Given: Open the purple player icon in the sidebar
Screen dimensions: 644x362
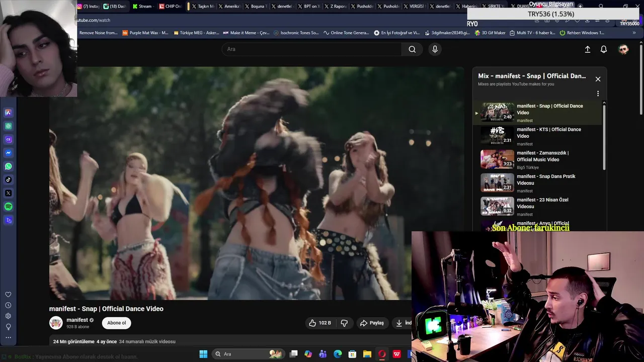Looking at the screenshot, I should pyautogui.click(x=8, y=220).
